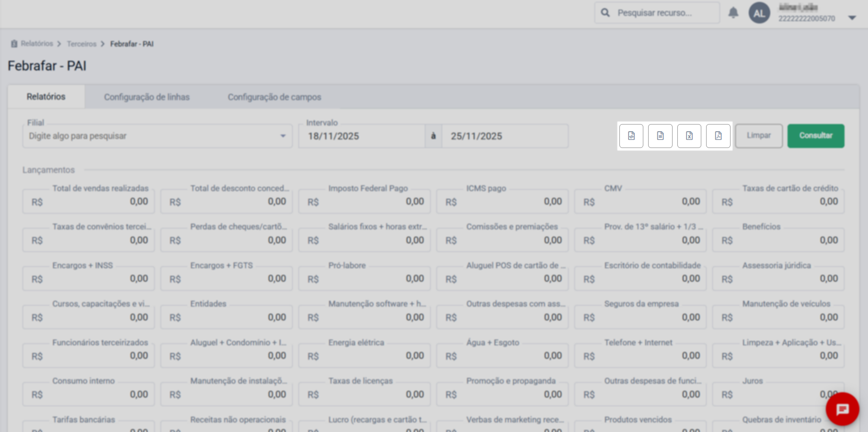The image size is (868, 432).
Task: Edit Imposto Federal Pago value
Action: (x=365, y=202)
